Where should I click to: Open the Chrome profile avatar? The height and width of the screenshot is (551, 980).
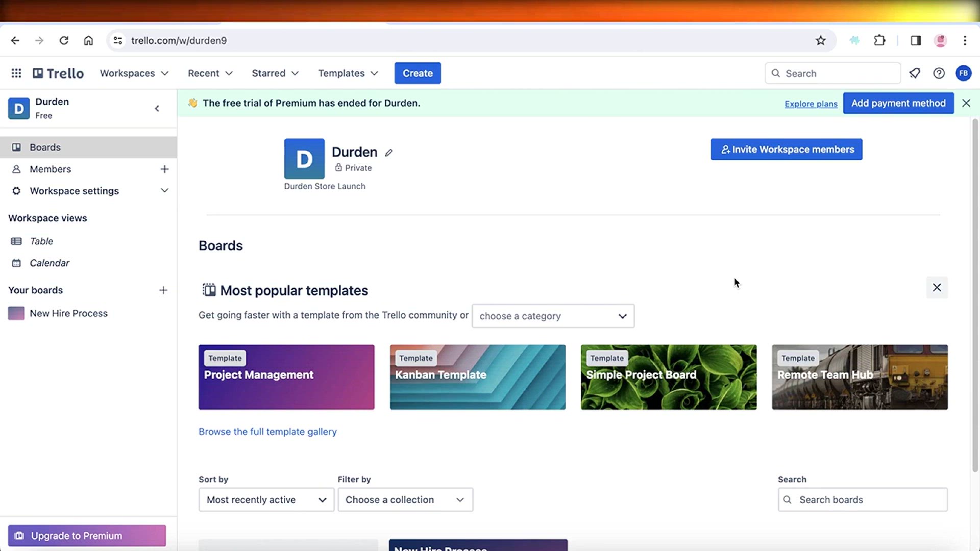click(940, 40)
